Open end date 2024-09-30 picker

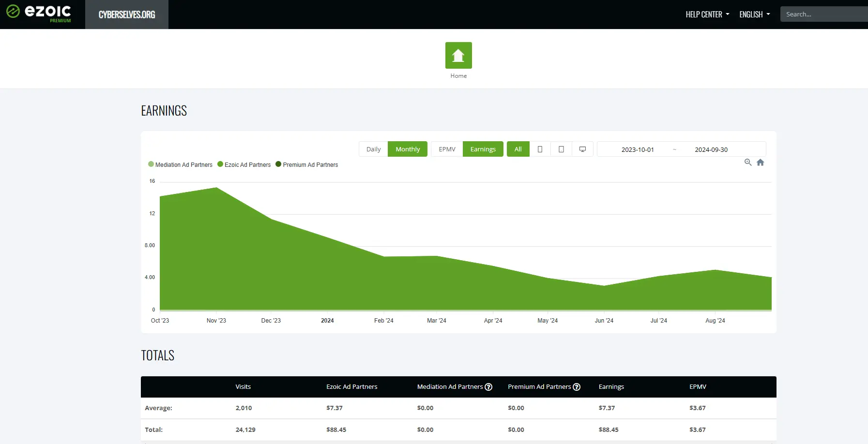click(x=711, y=149)
